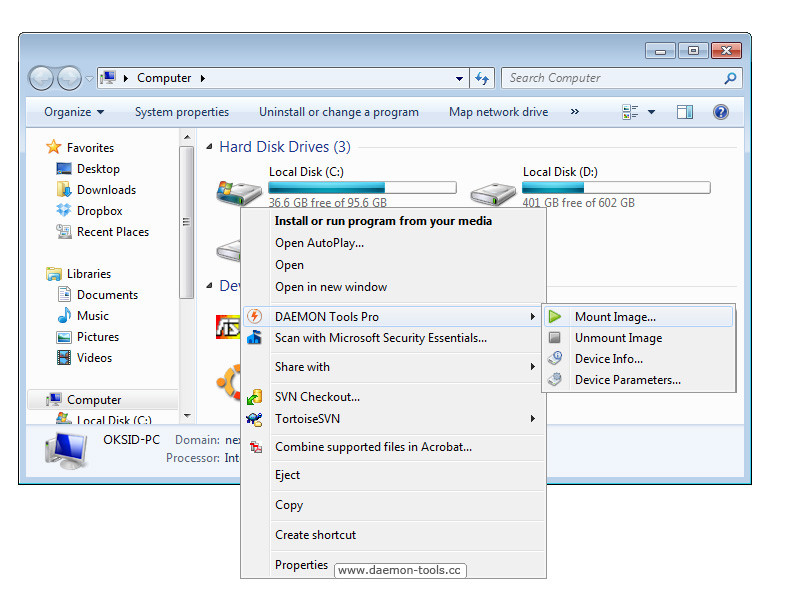The height and width of the screenshot is (600, 800).
Task: Change view using the view icon
Action: click(630, 112)
